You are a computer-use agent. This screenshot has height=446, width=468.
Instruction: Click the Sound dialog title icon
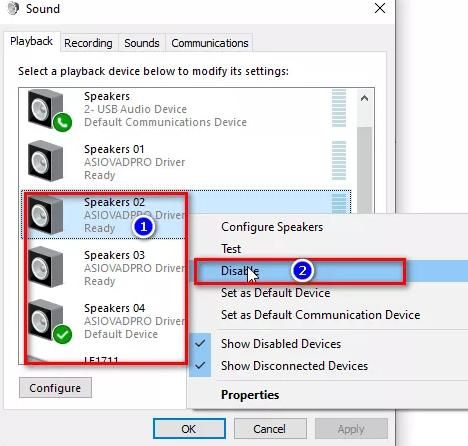coord(13,9)
